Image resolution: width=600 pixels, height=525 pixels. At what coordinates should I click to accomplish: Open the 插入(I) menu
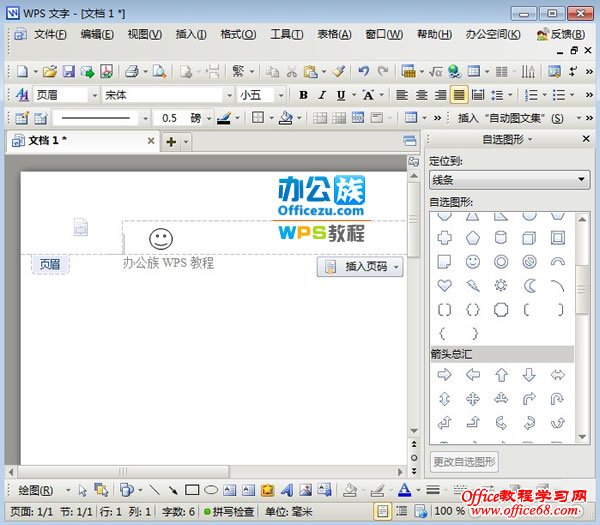[x=190, y=34]
